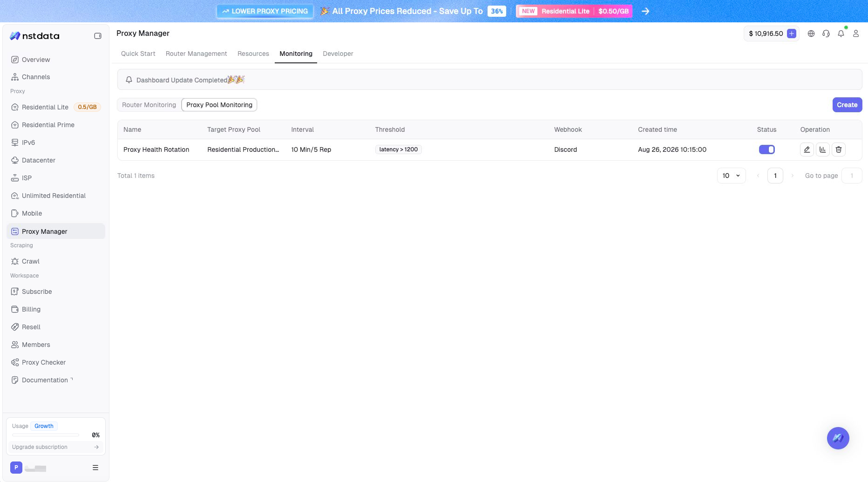Delete the Proxy Health Rotation monitor
Image resolution: width=868 pixels, height=482 pixels.
tap(839, 149)
